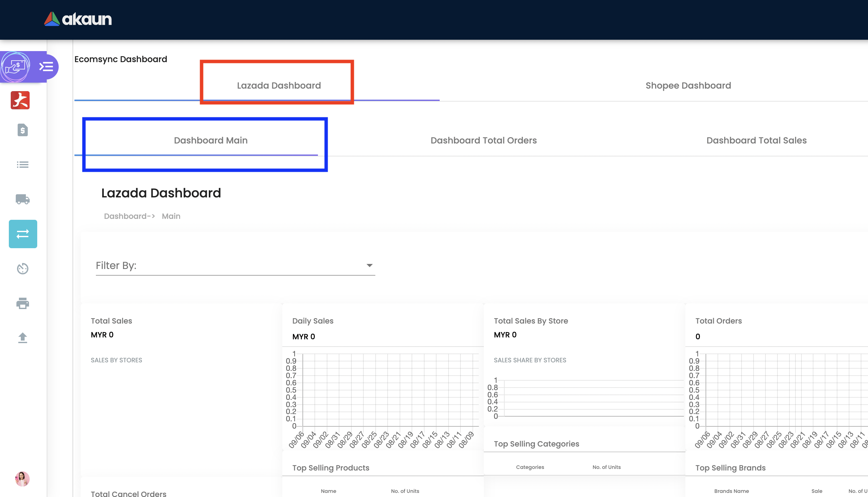Select the sync arrows sidebar icon
Screen dimensions: 868x497
point(23,234)
